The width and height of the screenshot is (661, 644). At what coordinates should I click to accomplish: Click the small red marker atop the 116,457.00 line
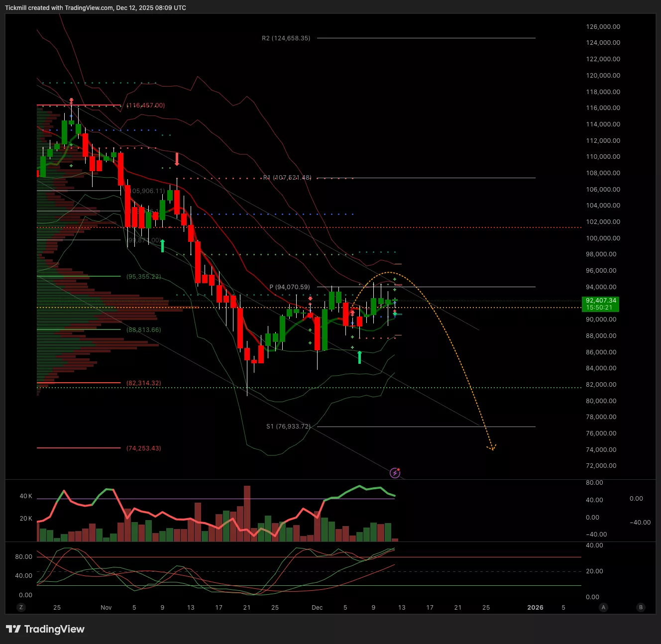click(x=71, y=101)
